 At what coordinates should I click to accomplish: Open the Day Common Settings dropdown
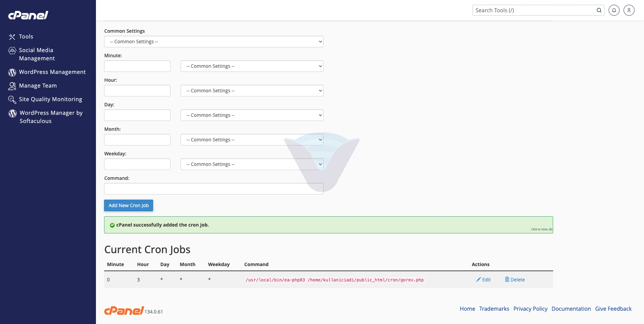pos(252,115)
